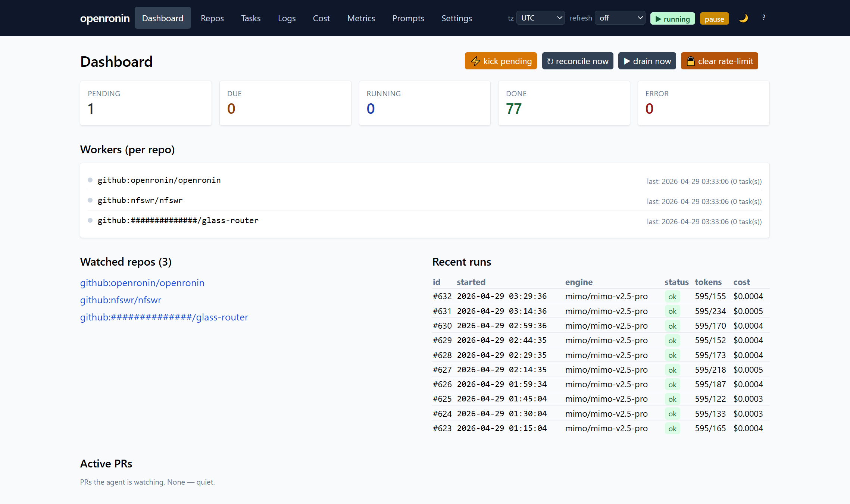Viewport: 850px width, 504px height.
Task: Click run #631 in recent runs
Action: [442, 311]
